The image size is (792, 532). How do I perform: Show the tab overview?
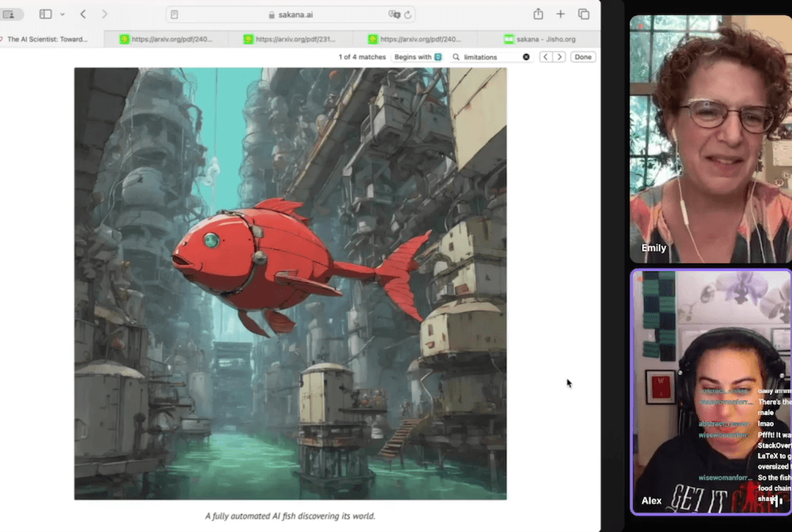[x=583, y=14]
